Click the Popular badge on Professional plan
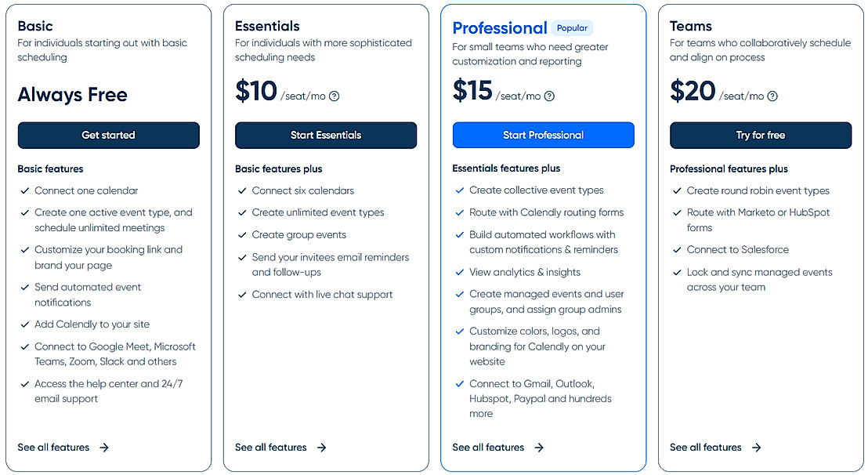Viewport: 868px width, 475px height. coord(572,28)
